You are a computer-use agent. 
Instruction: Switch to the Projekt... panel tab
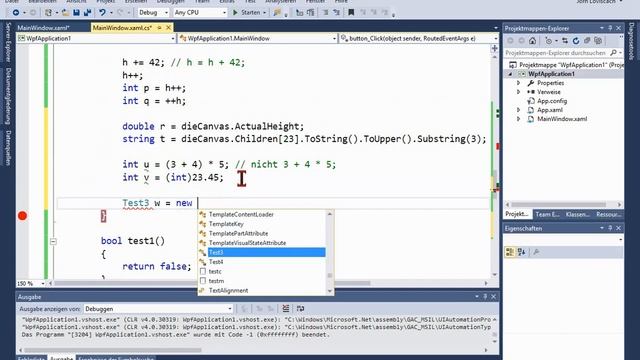point(517,214)
